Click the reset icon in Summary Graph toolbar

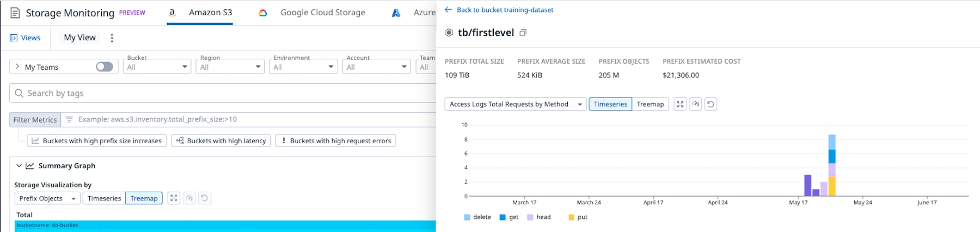coord(204,198)
